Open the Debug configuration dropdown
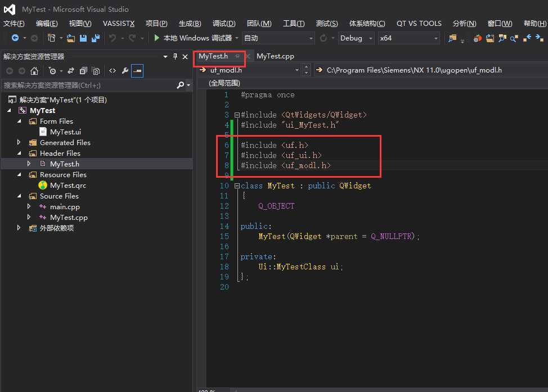Screen dimensions: 548x392 point(356,38)
